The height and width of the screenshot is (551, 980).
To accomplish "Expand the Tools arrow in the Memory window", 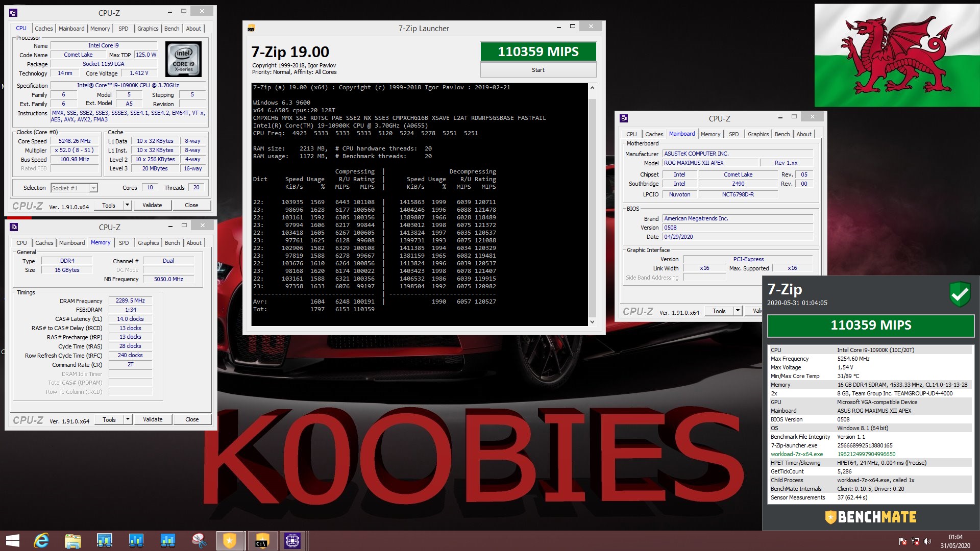I will tap(128, 419).
